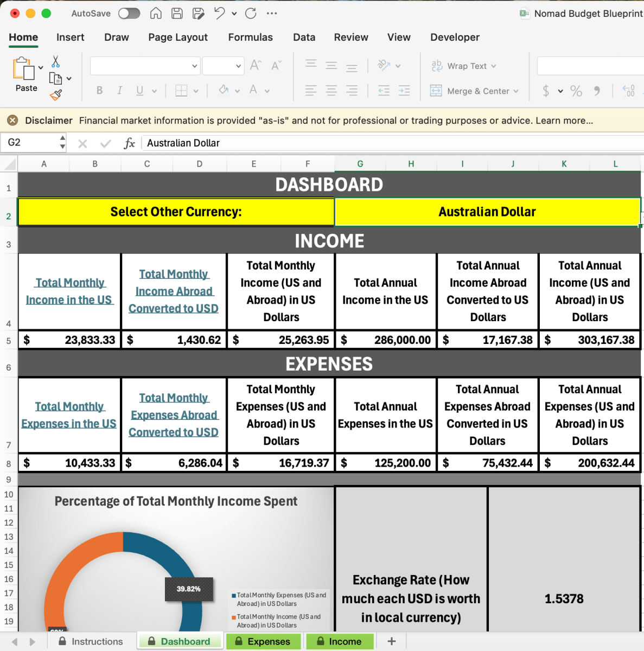Open the font name dropdown
The image size is (644, 651).
tap(195, 66)
